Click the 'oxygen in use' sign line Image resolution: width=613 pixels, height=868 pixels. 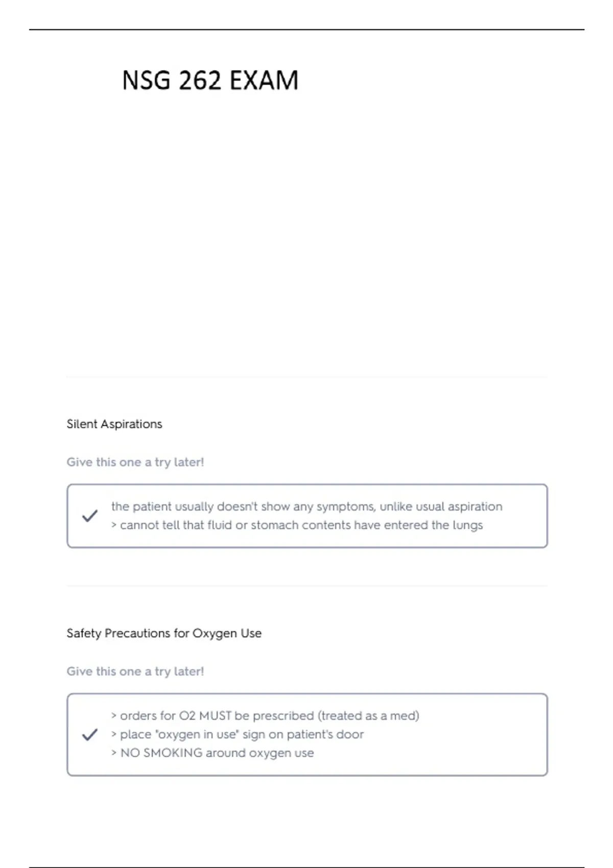tap(238, 734)
